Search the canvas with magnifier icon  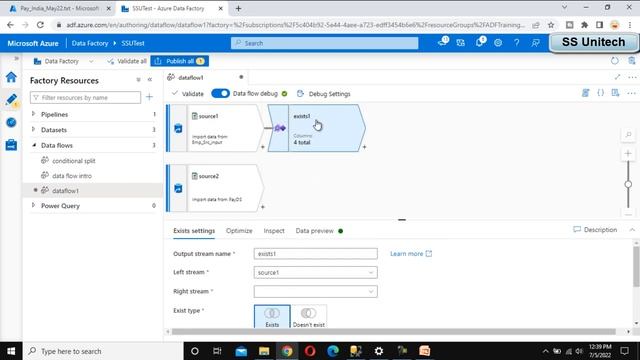tap(629, 134)
